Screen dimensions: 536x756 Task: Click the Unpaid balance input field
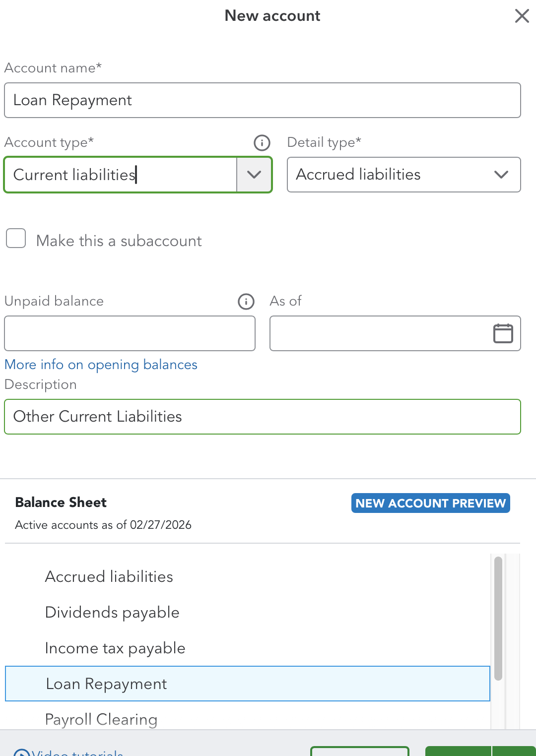coord(130,333)
